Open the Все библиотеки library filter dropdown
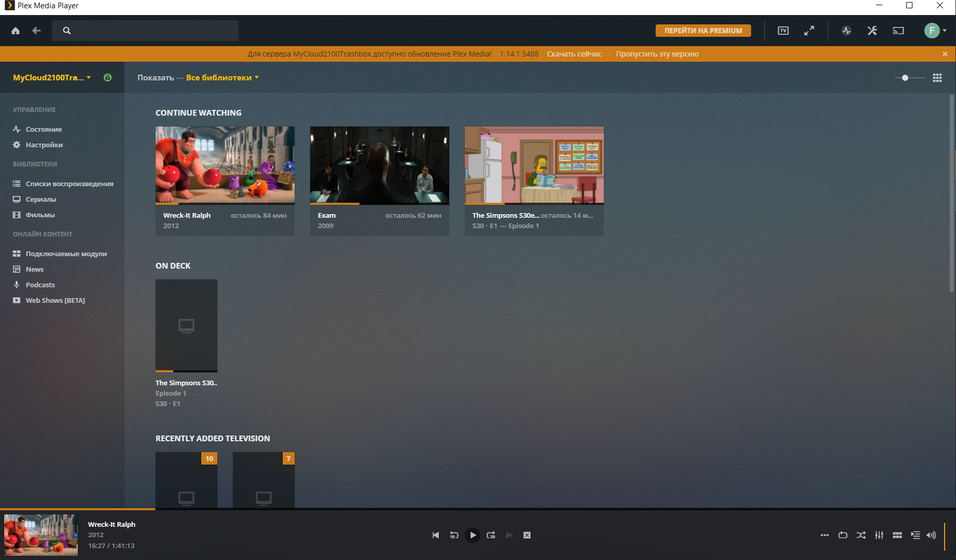This screenshot has height=560, width=956. point(222,77)
